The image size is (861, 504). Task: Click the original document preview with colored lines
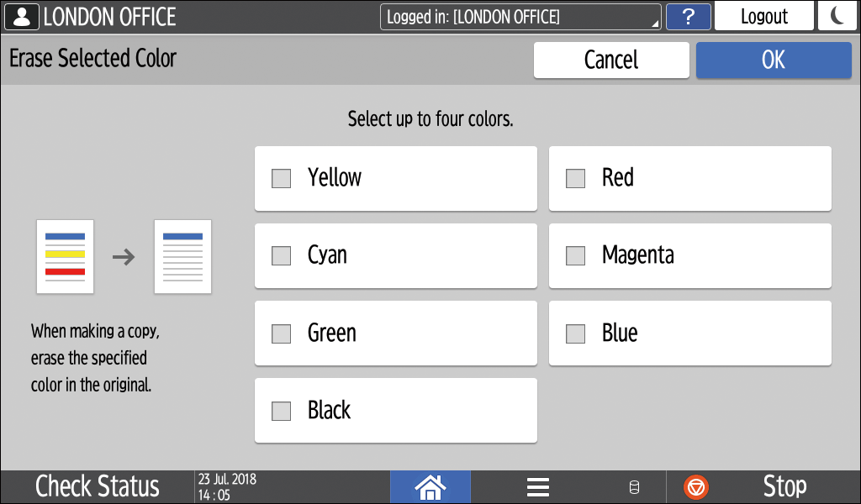click(x=65, y=256)
